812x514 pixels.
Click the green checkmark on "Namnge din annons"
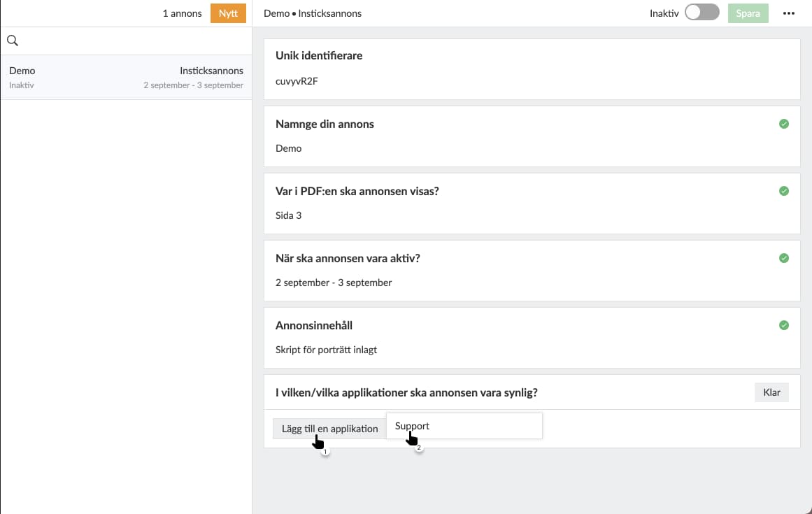783,124
